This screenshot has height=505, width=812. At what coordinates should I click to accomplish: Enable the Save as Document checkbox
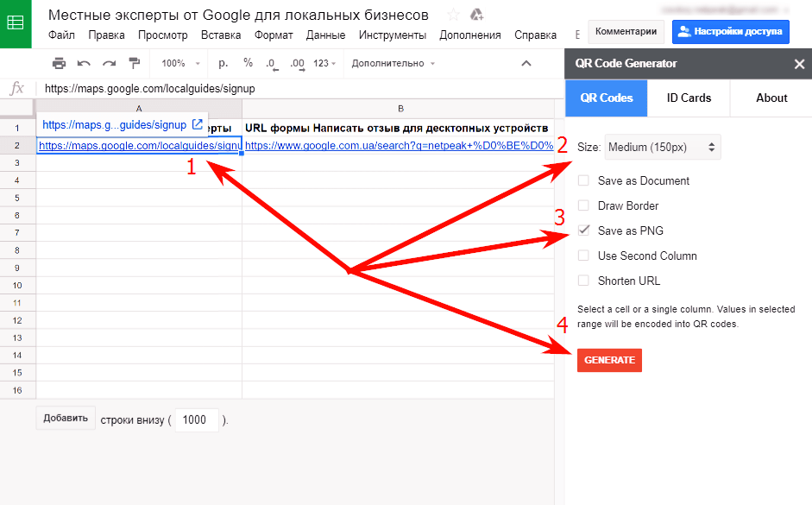tap(584, 180)
